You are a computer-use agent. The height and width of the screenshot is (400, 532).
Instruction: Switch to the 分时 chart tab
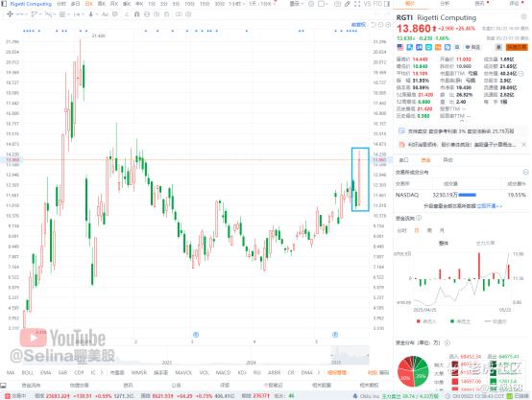61,4
